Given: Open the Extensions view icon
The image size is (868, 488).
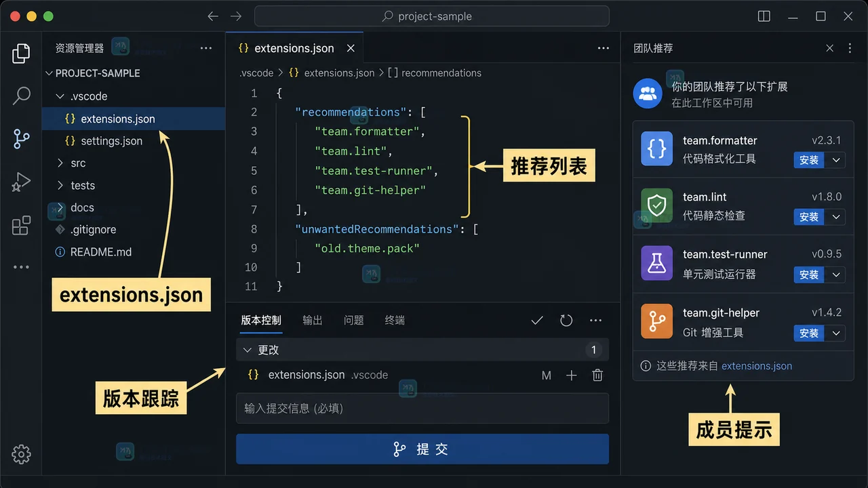Looking at the screenshot, I should (21, 225).
